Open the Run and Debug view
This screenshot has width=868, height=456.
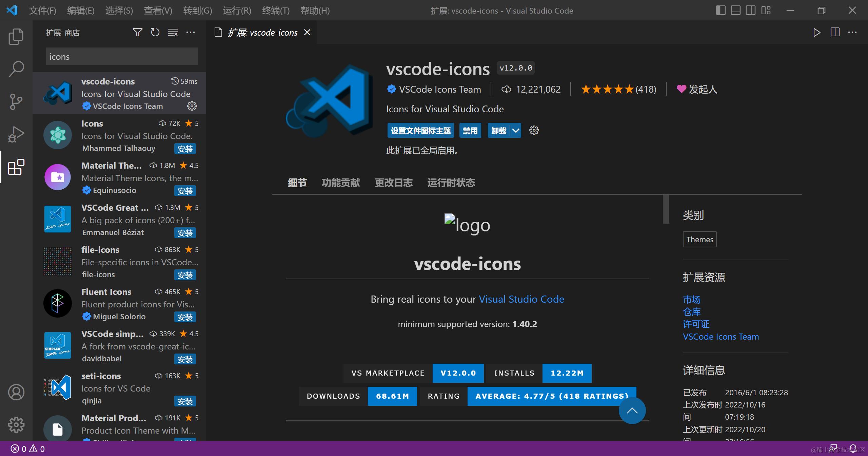[x=16, y=134]
